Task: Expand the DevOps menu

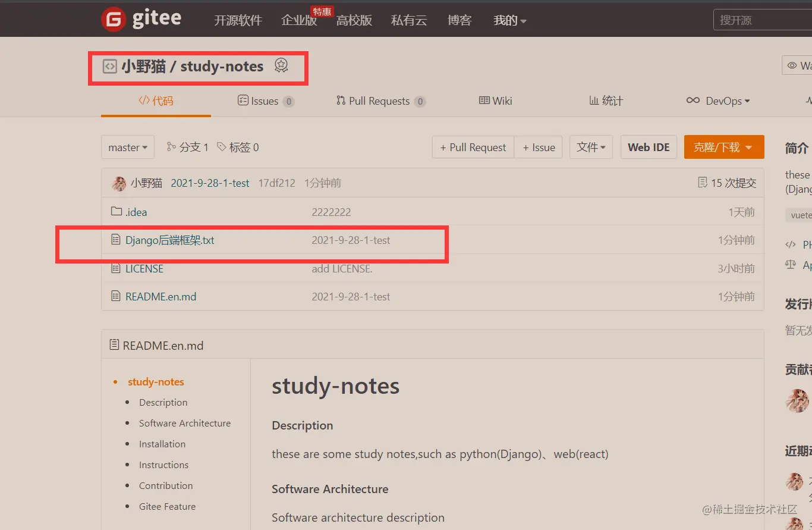Action: click(718, 101)
